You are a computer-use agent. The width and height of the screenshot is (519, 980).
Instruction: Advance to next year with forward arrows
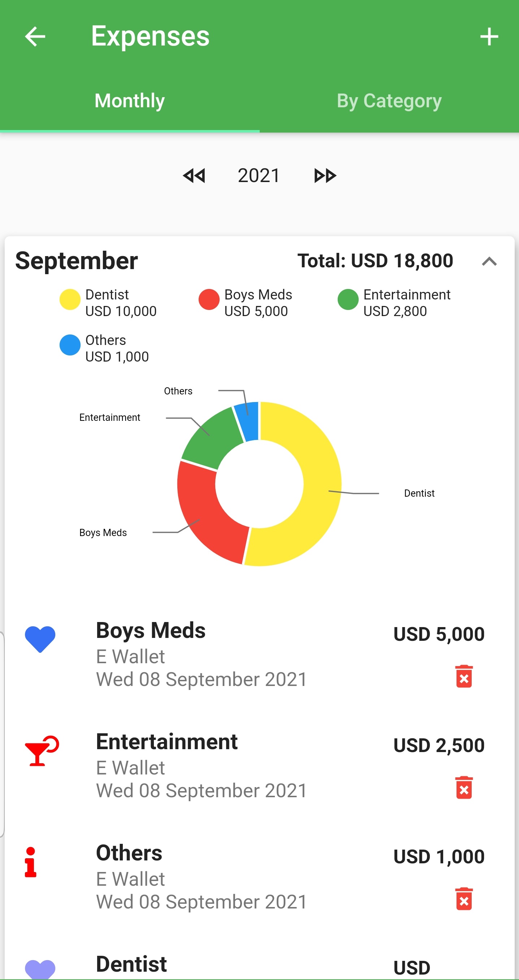pyautogui.click(x=325, y=176)
